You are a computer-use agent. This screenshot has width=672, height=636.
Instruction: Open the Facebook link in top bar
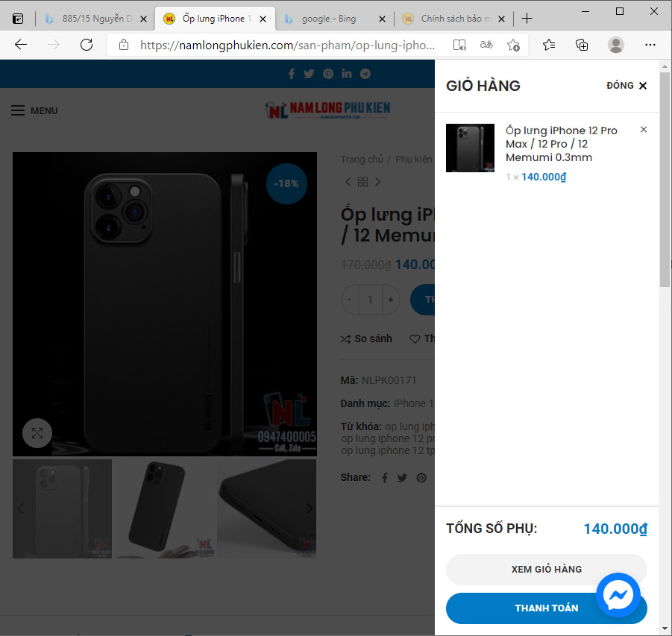pyautogui.click(x=292, y=74)
